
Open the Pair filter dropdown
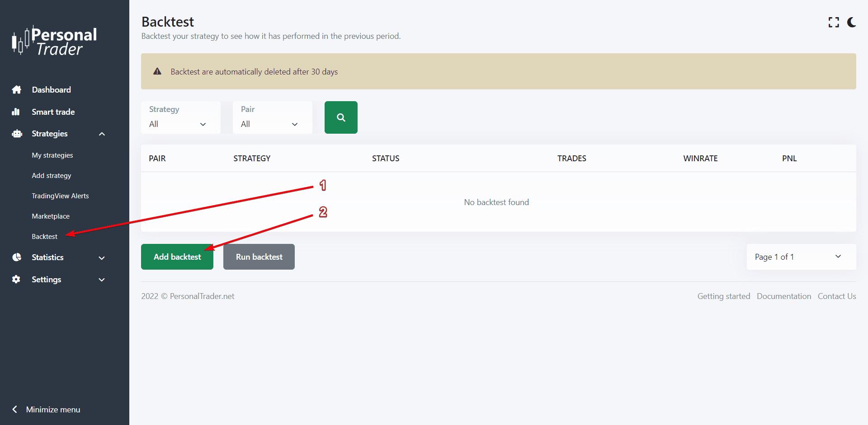272,117
